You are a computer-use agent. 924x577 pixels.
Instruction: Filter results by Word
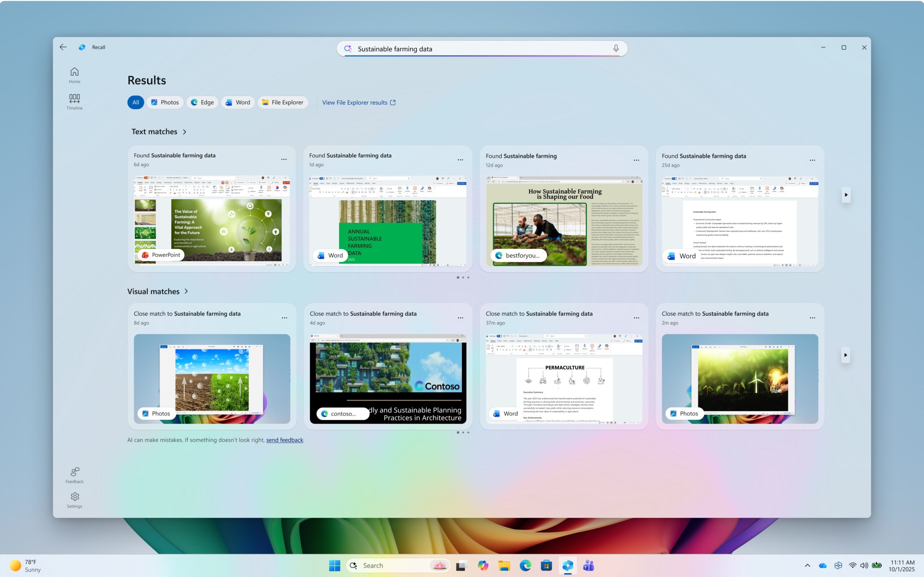pyautogui.click(x=237, y=102)
